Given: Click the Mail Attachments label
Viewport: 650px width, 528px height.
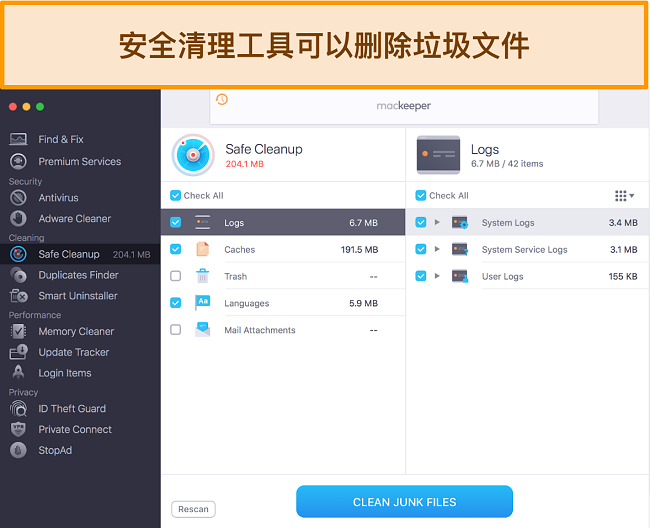Looking at the screenshot, I should coord(260,330).
